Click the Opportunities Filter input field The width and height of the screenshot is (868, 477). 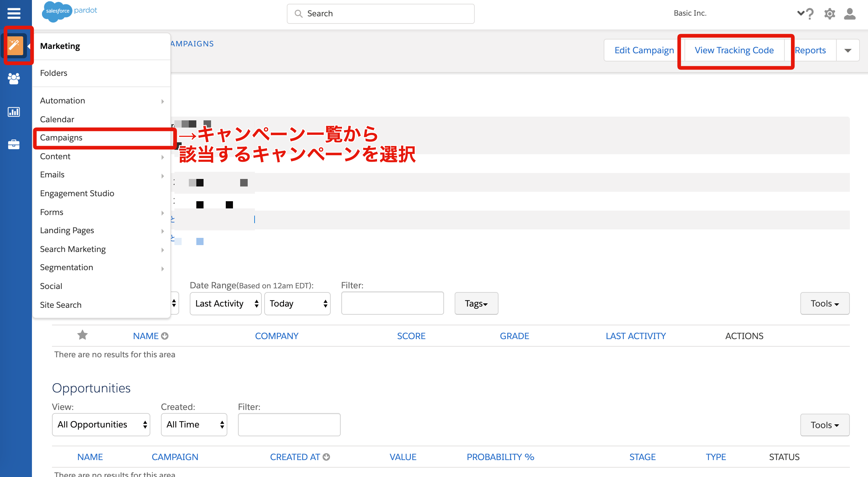click(x=289, y=424)
